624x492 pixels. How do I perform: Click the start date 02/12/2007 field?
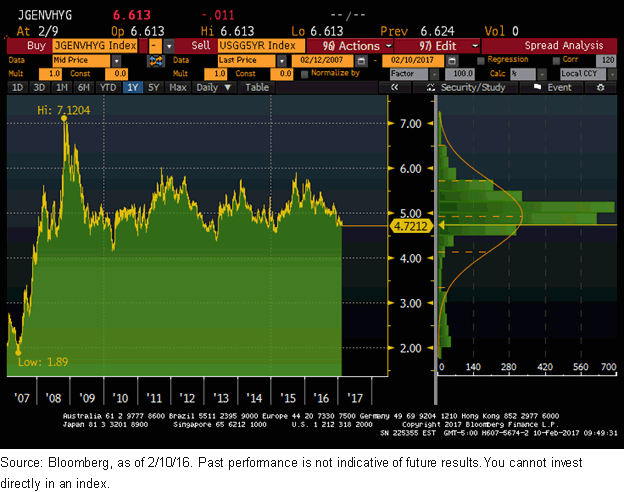[x=322, y=61]
